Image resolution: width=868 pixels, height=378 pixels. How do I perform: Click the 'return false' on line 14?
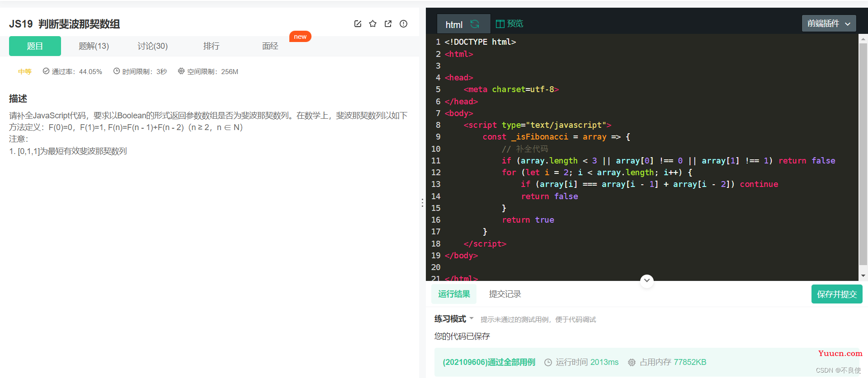pyautogui.click(x=549, y=196)
